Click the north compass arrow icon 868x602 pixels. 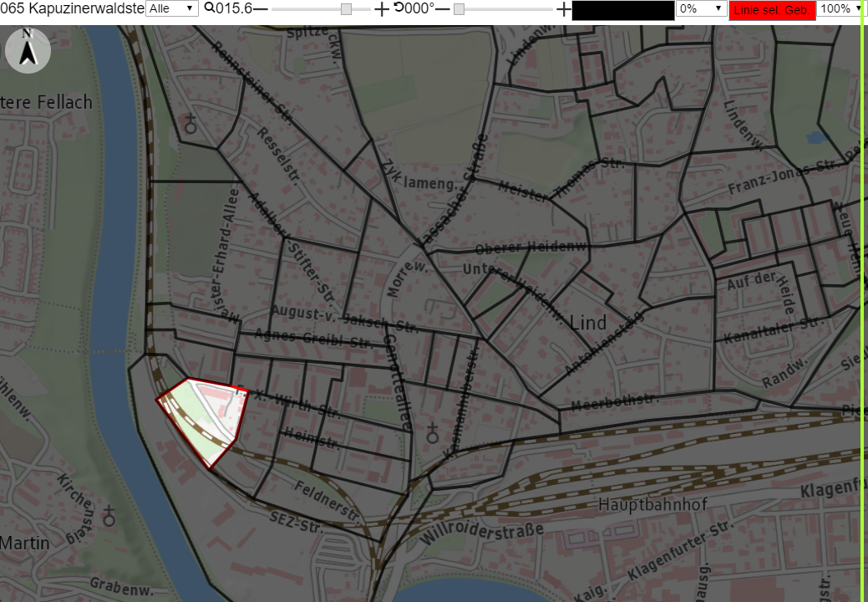28,50
